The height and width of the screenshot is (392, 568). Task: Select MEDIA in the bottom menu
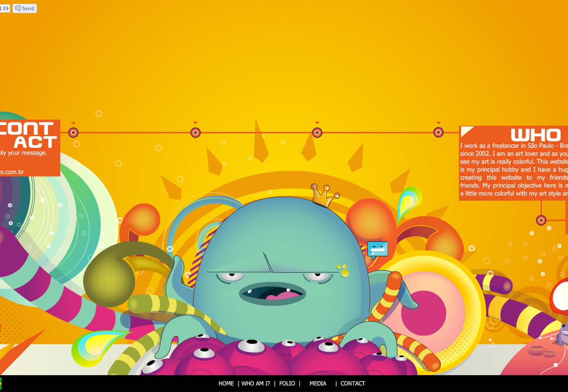(318, 383)
